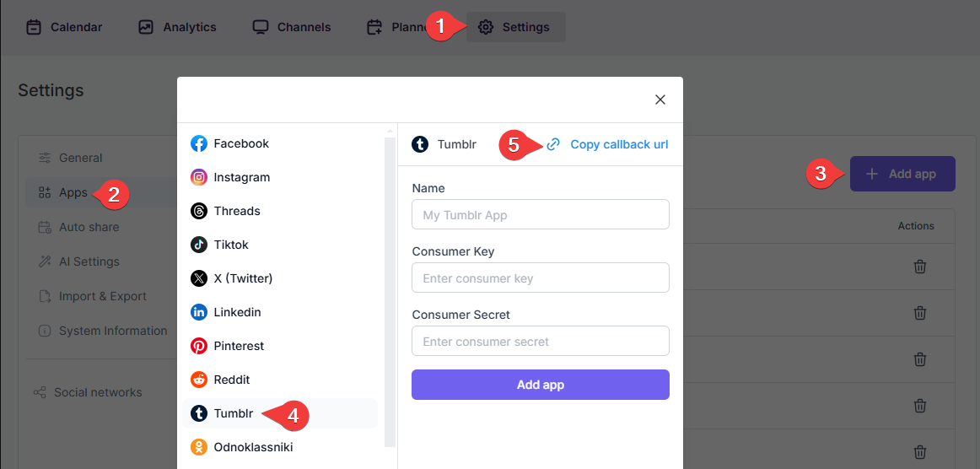This screenshot has height=469, width=980.
Task: Click the Copy callback url link
Action: [619, 144]
